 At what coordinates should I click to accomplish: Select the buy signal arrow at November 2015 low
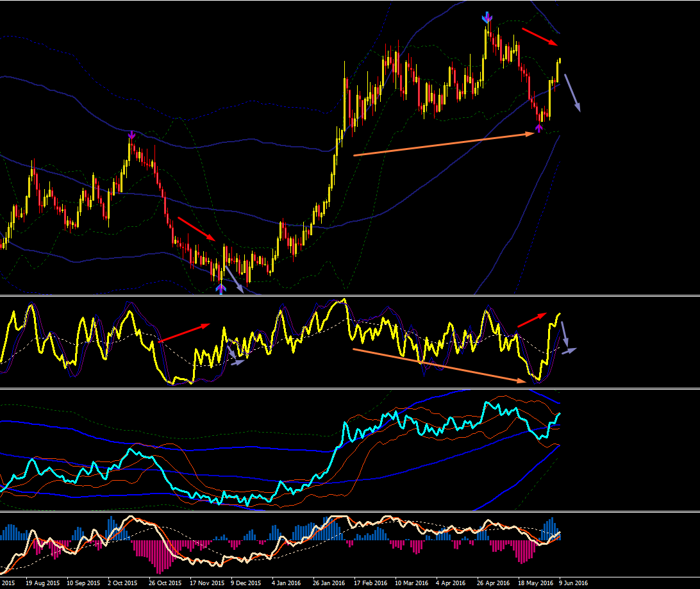(221, 288)
